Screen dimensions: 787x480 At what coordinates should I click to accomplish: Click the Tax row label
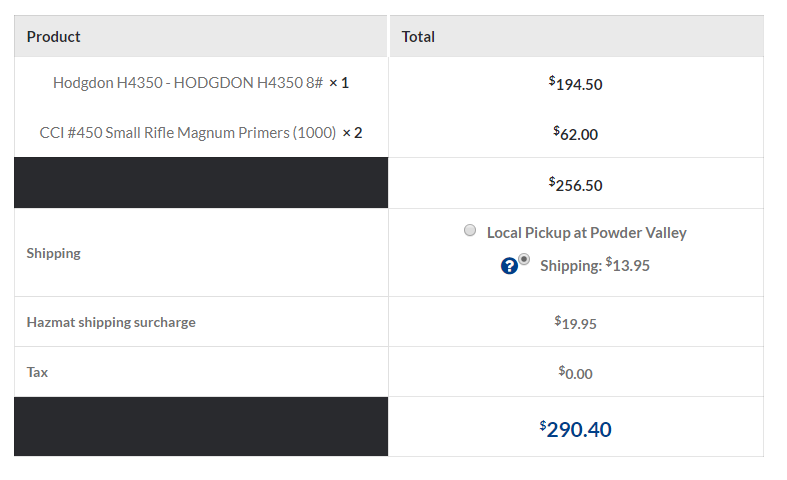(37, 372)
